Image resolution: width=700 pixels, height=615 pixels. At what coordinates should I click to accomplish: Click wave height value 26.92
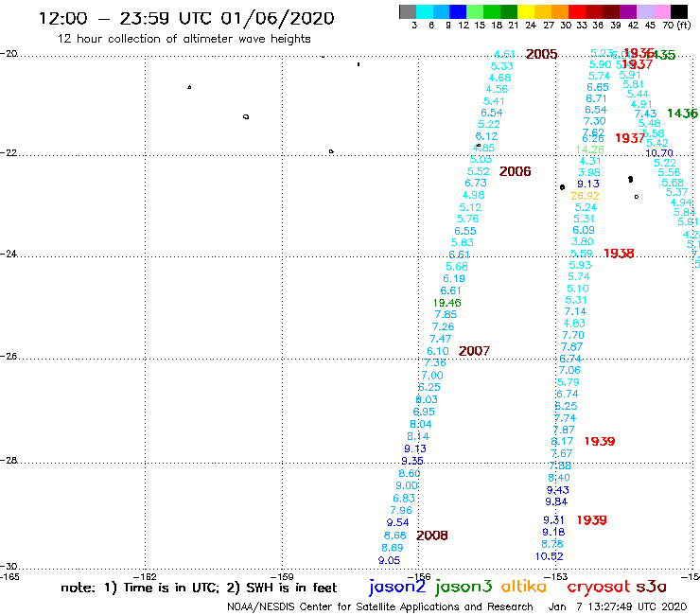[585, 196]
